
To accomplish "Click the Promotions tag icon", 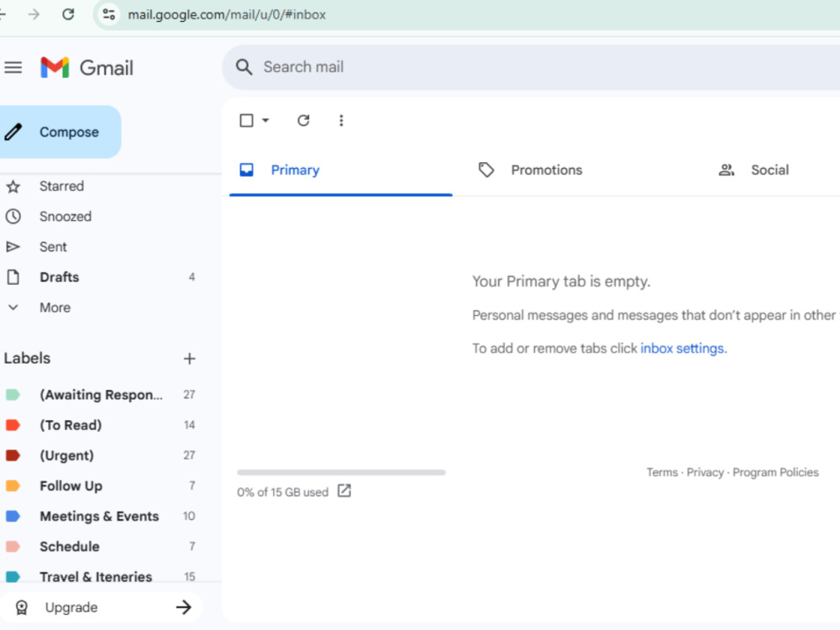I will [486, 171].
